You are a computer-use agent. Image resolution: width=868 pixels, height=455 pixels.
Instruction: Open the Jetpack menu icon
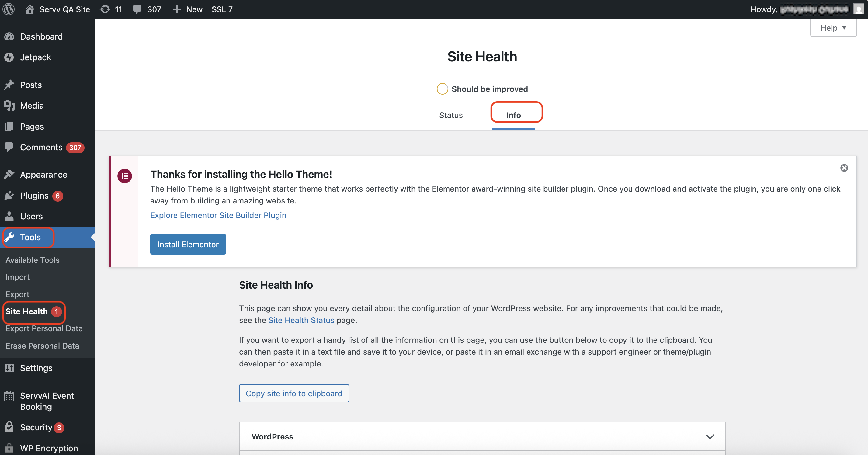click(x=9, y=57)
